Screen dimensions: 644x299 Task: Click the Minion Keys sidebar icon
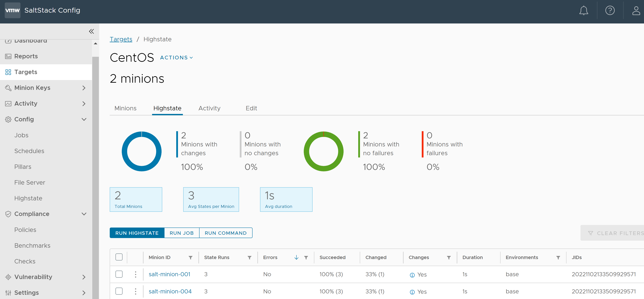[x=8, y=88]
